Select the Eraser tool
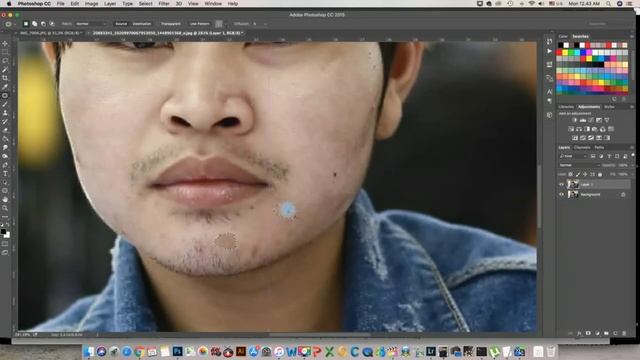Screen dimensions: 640x360 tap(5, 130)
